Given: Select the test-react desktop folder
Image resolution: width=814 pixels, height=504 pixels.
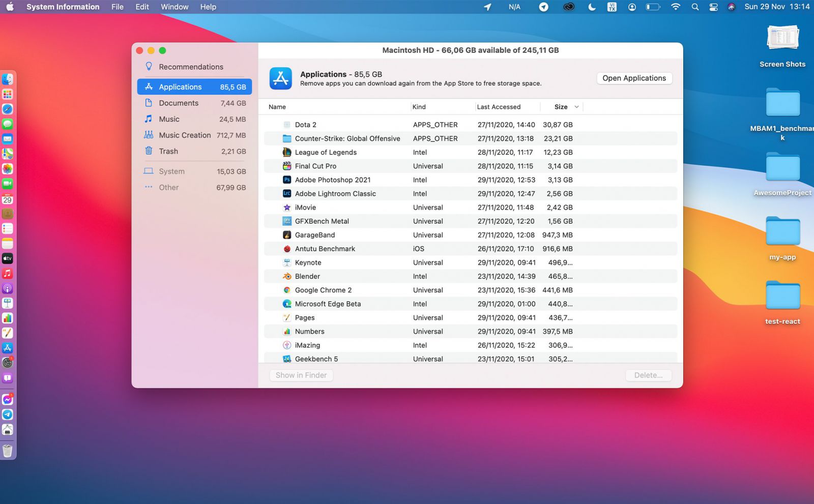Looking at the screenshot, I should click(782, 295).
